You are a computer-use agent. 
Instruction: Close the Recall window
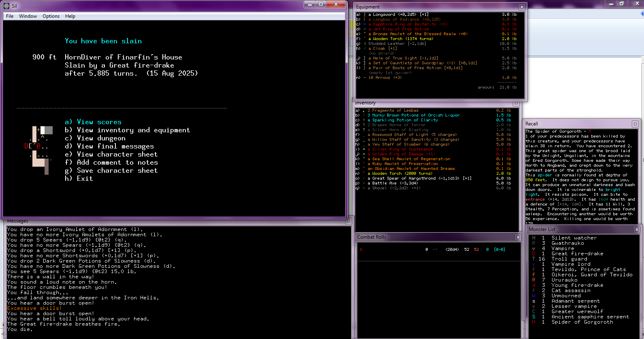(x=635, y=124)
